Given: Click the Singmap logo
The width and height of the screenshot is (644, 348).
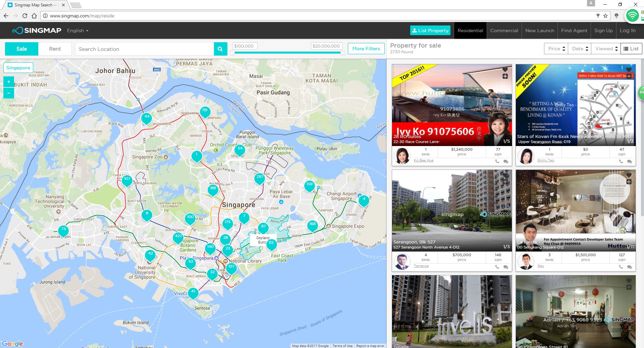Looking at the screenshot, I should [37, 30].
